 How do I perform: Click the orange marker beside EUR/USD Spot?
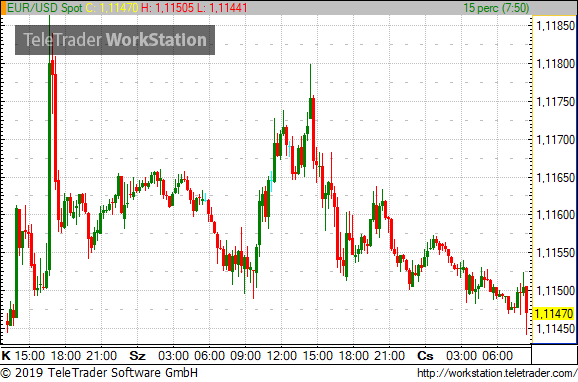click(3, 8)
